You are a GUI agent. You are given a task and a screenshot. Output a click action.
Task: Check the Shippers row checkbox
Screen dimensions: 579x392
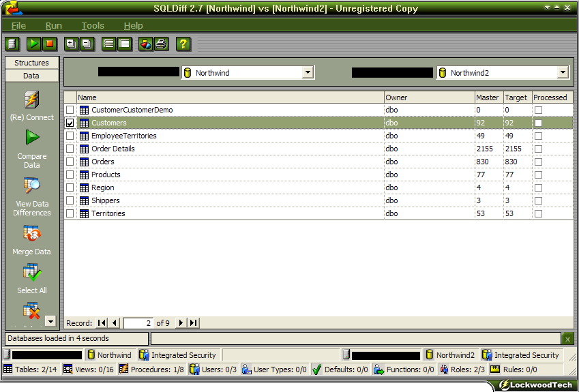(70, 200)
